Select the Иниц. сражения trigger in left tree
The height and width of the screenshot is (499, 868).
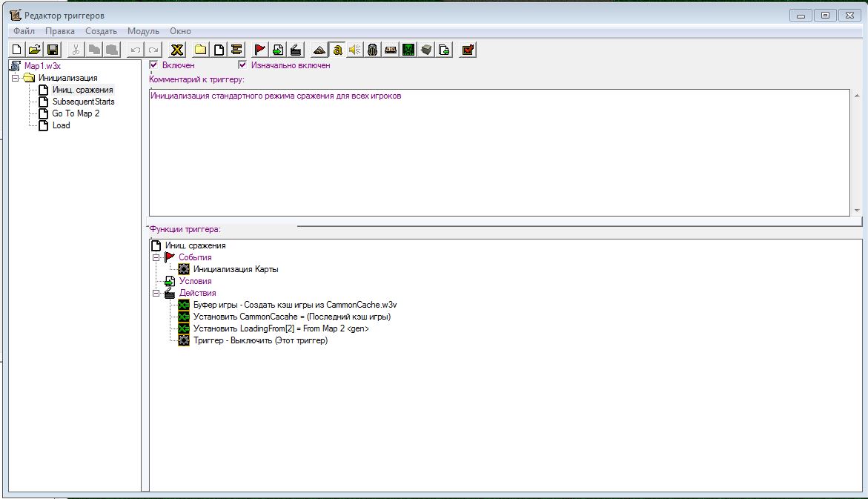point(82,90)
